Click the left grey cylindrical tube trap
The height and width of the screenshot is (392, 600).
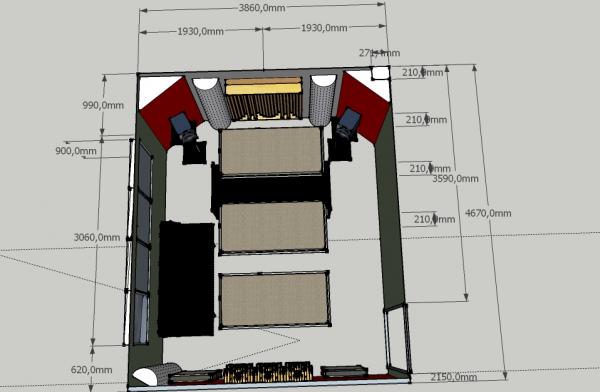coord(211,103)
